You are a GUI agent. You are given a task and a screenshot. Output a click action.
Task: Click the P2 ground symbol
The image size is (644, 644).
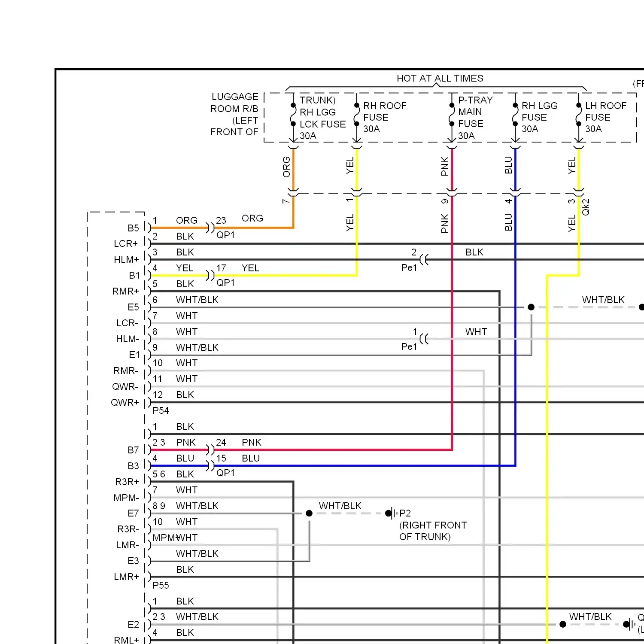click(x=391, y=513)
